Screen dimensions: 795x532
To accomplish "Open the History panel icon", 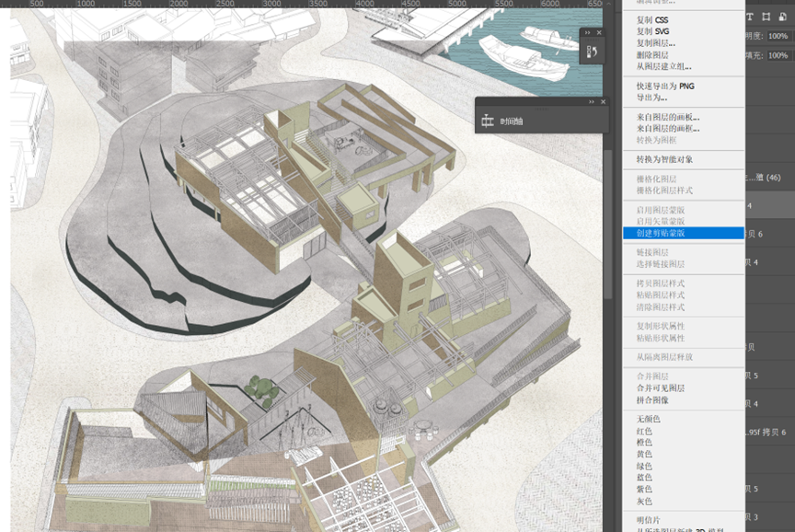I will point(592,52).
